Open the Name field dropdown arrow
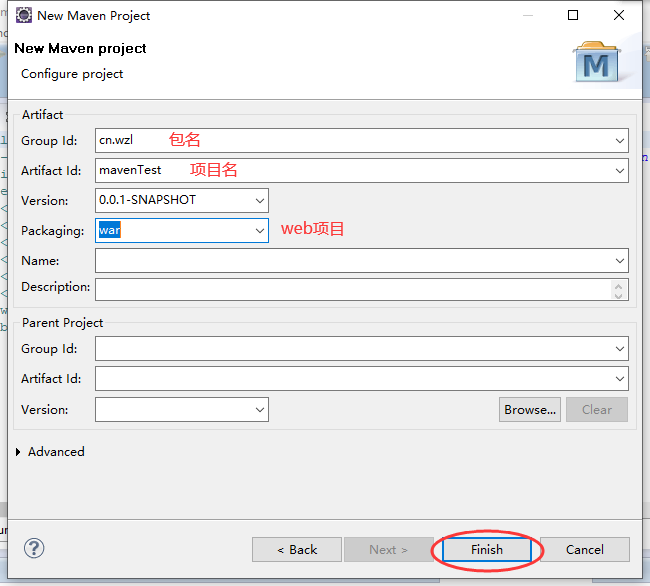Viewport: 650px width, 586px height. pos(620,261)
